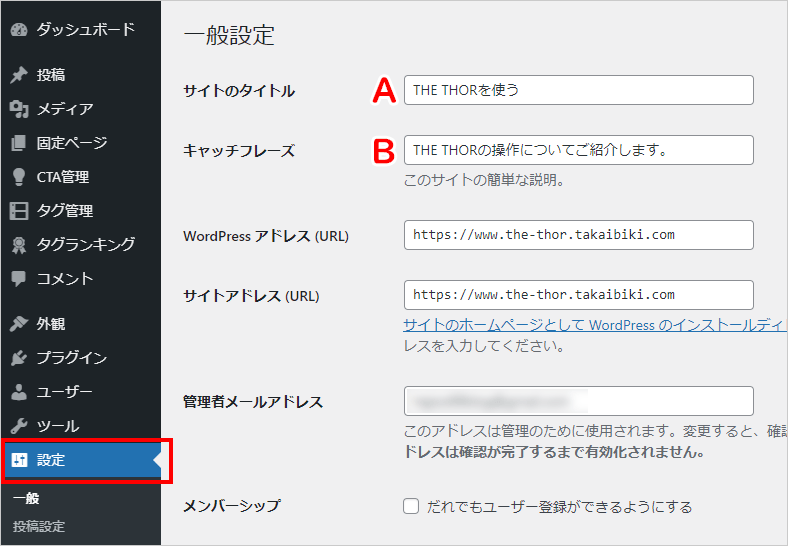Viewport: 788px width, 546px height.
Task: Focus the サイトアドレス (URL) field
Action: (x=578, y=295)
